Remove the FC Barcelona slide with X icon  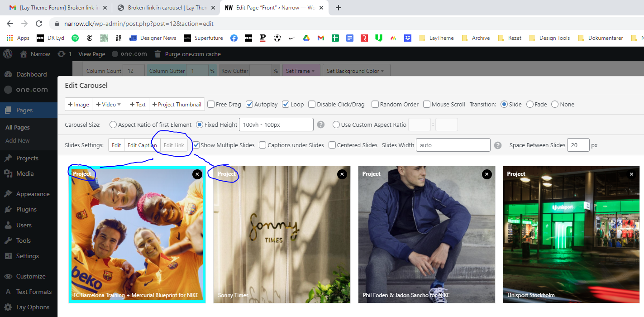point(197,174)
